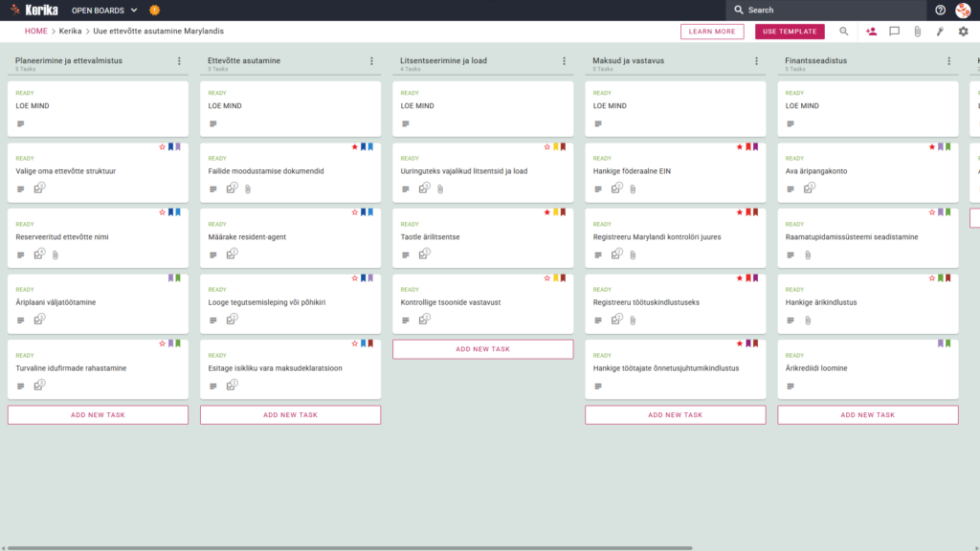Screen dimensions: 980x551
Task: Open checklist icon on Valige oma ettevõtte struktuur
Action: tap(39, 188)
